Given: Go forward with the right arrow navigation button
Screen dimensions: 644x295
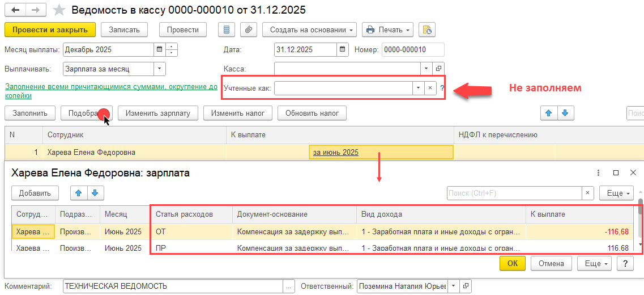Looking at the screenshot, I should [36, 10].
